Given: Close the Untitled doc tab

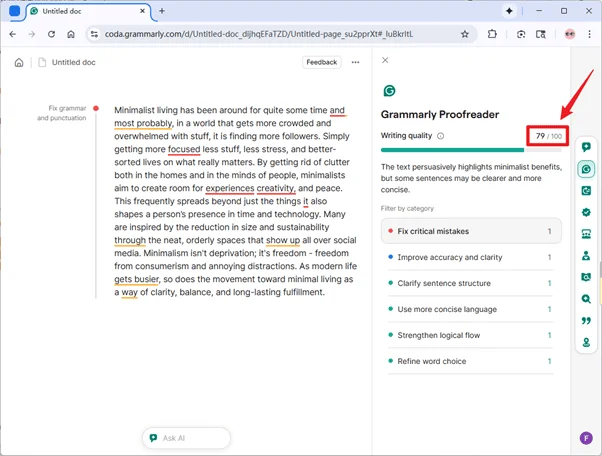Looking at the screenshot, I should [142, 11].
